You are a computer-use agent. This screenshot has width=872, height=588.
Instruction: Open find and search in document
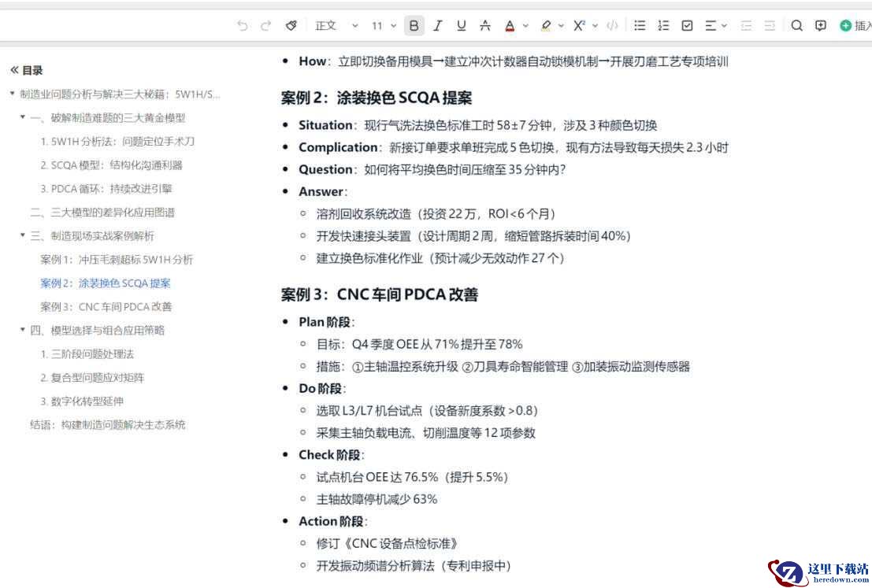point(797,25)
